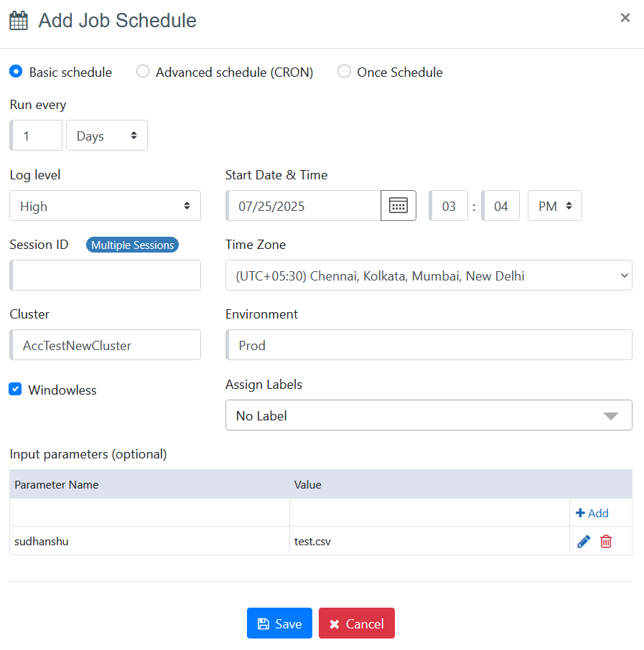Expand the Log level dropdown
The image size is (644, 650).
(x=105, y=206)
